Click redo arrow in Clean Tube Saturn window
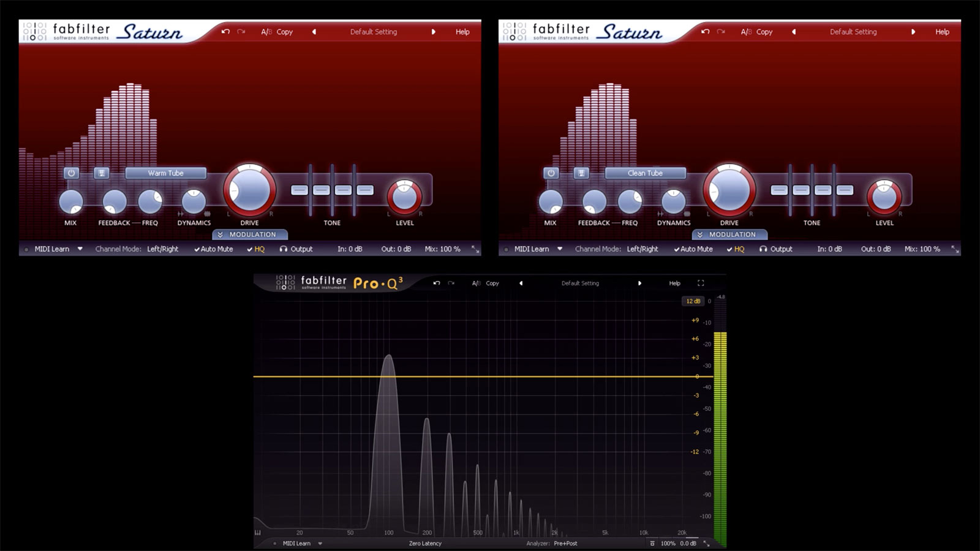This screenshot has width=980, height=551. coord(721,32)
